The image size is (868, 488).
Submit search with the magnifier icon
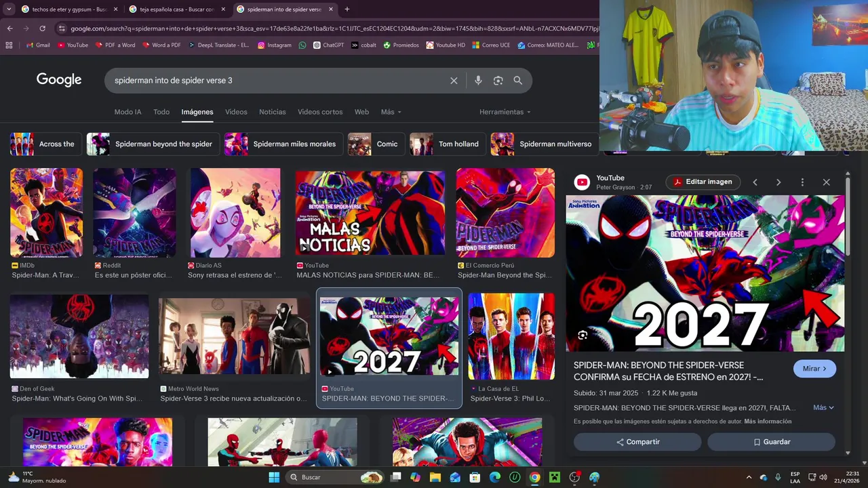[517, 81]
